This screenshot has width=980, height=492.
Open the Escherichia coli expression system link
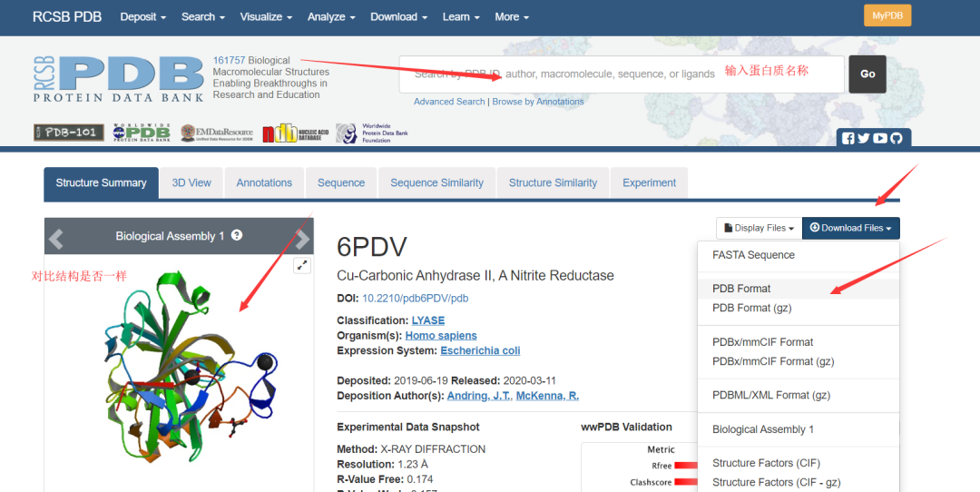click(x=480, y=350)
